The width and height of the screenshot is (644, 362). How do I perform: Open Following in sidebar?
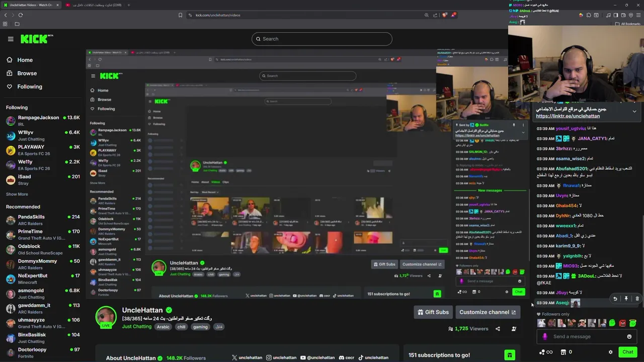coord(24,86)
